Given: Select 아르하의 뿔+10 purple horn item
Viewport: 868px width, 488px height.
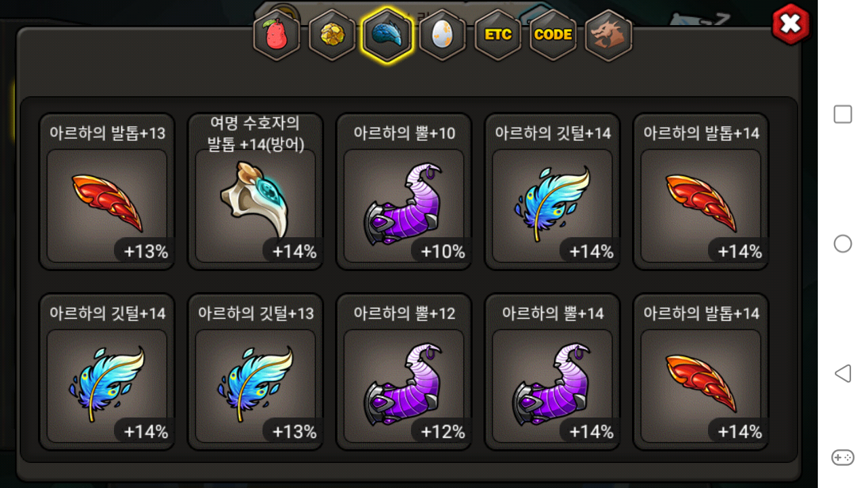Looking at the screenshot, I should [x=404, y=191].
